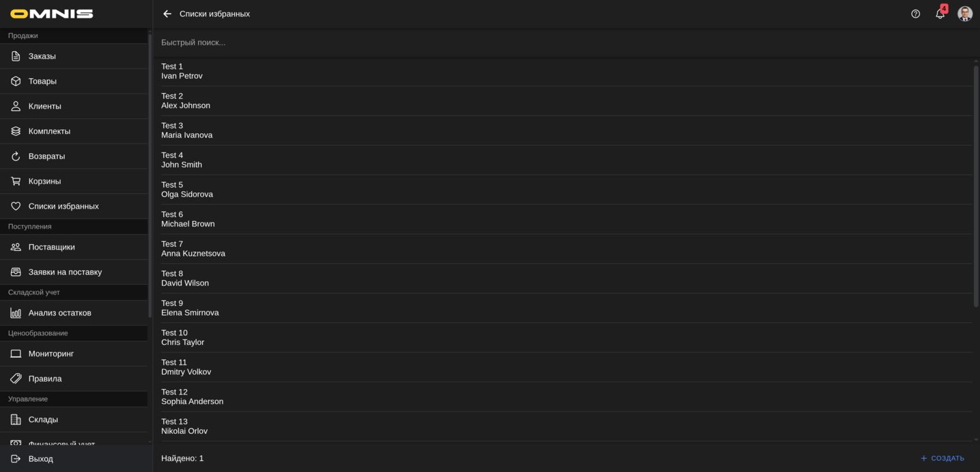Open the Клиенты menu item
Viewport: 980px width, 472px height.
(45, 106)
